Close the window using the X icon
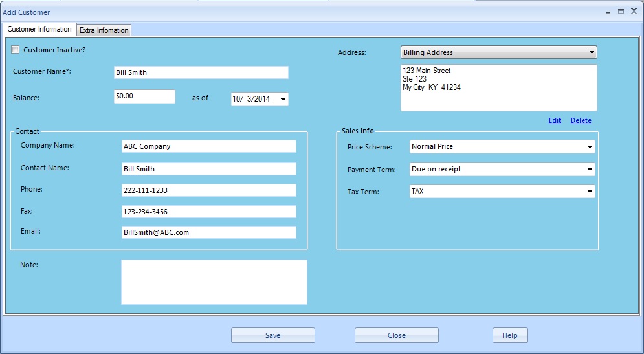This screenshot has width=644, height=354. [x=634, y=12]
